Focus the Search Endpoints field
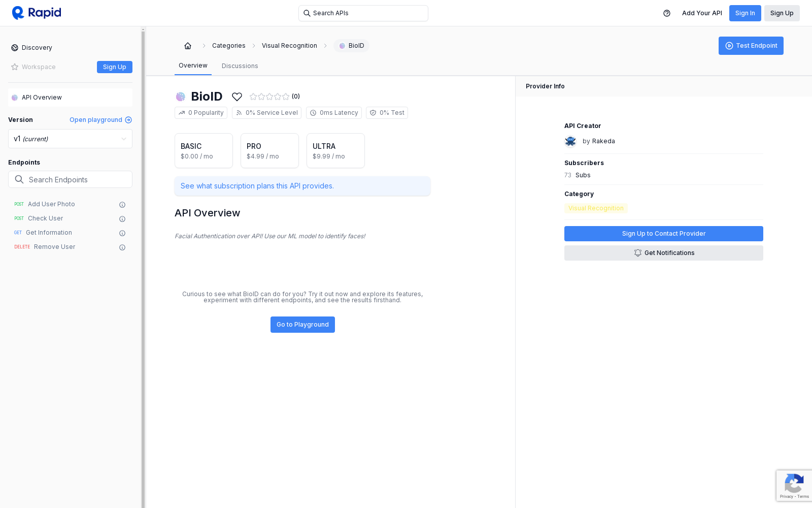This screenshot has height=508, width=812. point(70,179)
